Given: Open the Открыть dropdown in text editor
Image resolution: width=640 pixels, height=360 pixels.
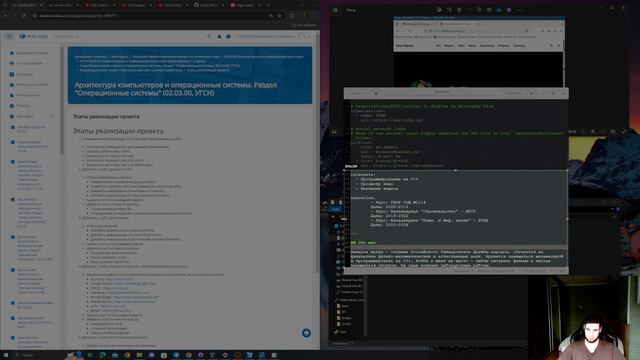Looking at the screenshot, I should [x=358, y=93].
